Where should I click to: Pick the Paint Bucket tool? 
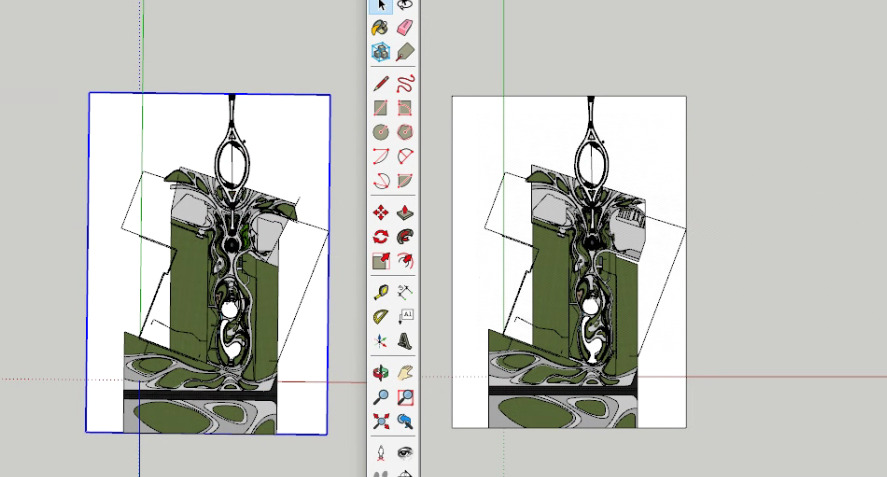pyautogui.click(x=381, y=28)
